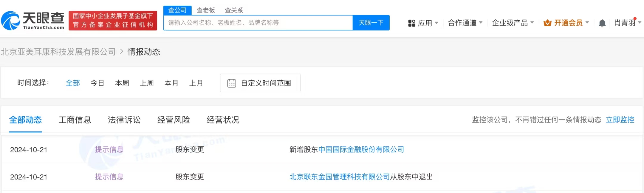Open 自定义时间范围 date range picker

pos(260,83)
